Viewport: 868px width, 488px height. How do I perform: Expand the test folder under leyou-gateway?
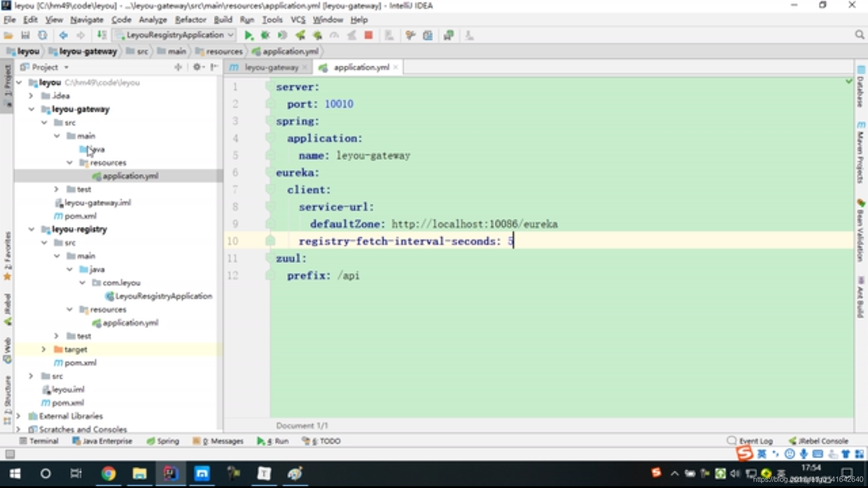56,189
